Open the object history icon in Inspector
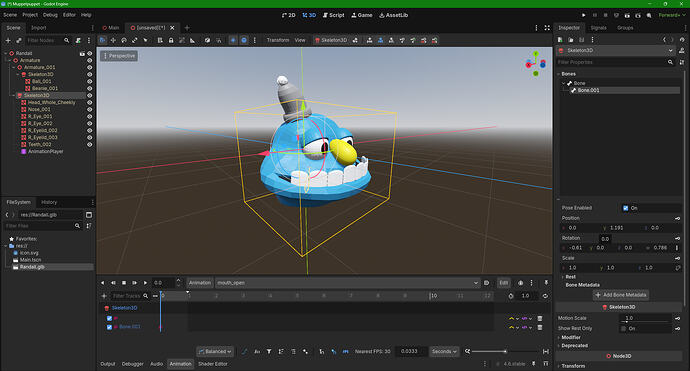The width and height of the screenshot is (690, 371). click(x=682, y=40)
